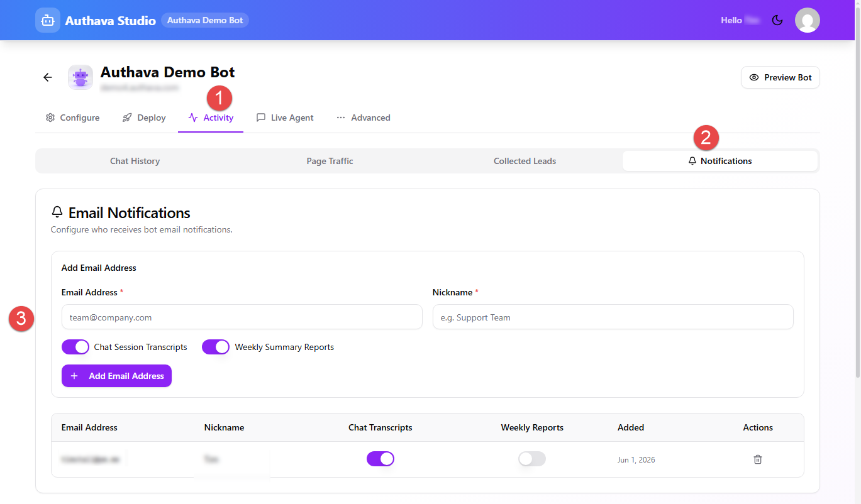Click the Add Email Address button
The height and width of the screenshot is (504, 861).
click(116, 376)
